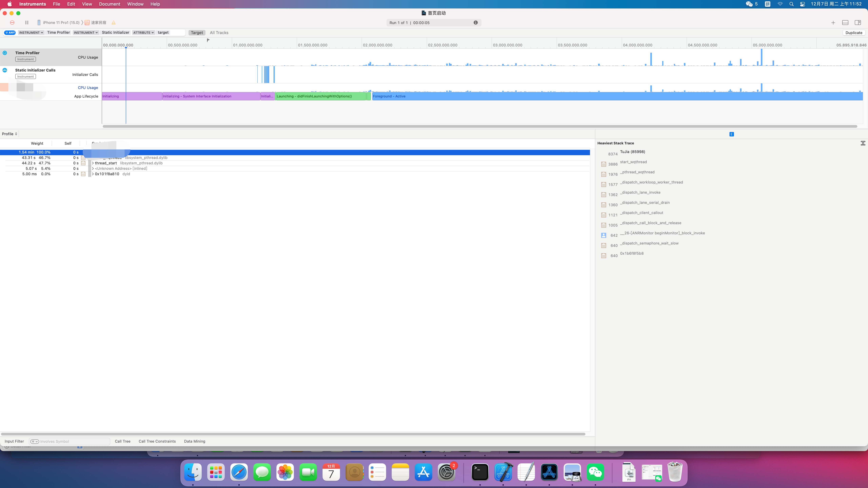The height and width of the screenshot is (488, 868).
Task: Open the View menu
Action: tap(87, 4)
